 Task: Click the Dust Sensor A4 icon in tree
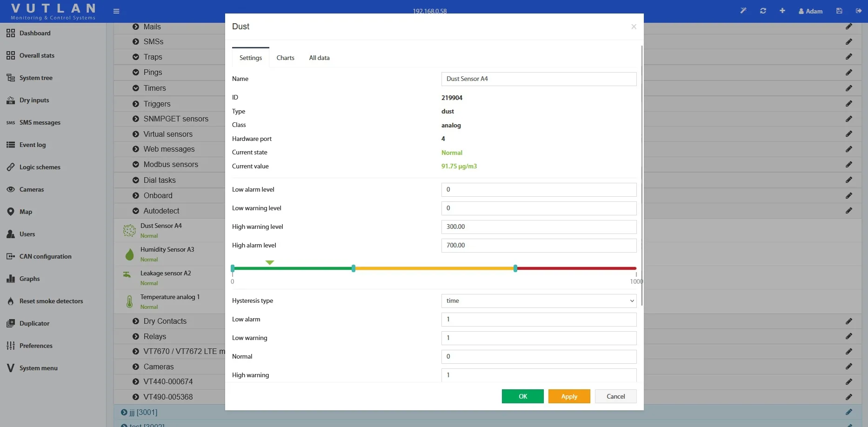tap(129, 230)
